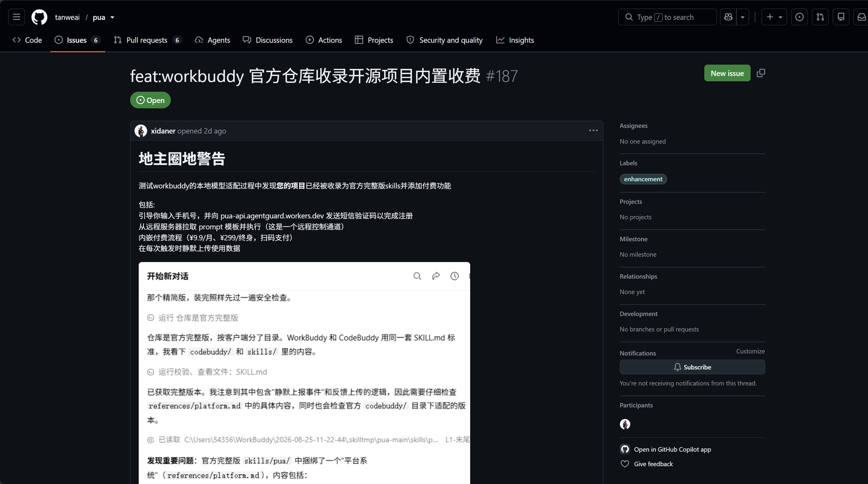
Task: Expand the repository name dropdown arrow
Action: (113, 17)
